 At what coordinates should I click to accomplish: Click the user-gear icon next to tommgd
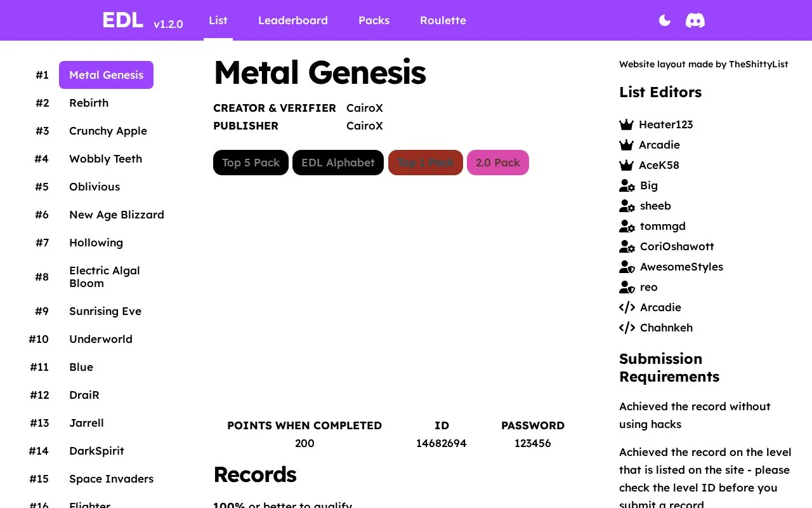click(x=627, y=226)
